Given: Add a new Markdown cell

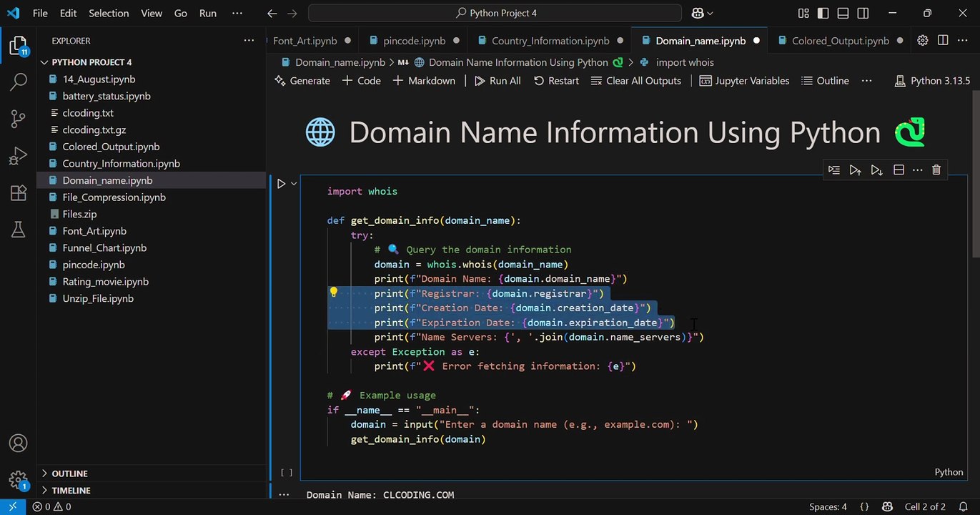Looking at the screenshot, I should click(x=424, y=81).
